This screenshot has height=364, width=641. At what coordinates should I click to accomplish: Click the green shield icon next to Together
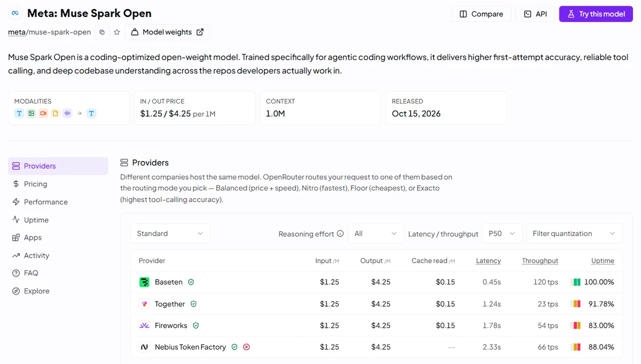pos(193,304)
